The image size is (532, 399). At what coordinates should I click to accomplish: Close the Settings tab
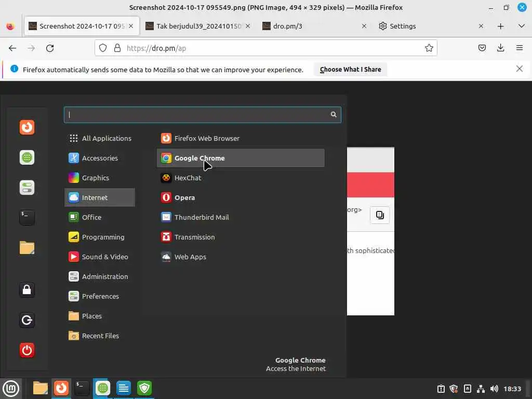point(481,26)
